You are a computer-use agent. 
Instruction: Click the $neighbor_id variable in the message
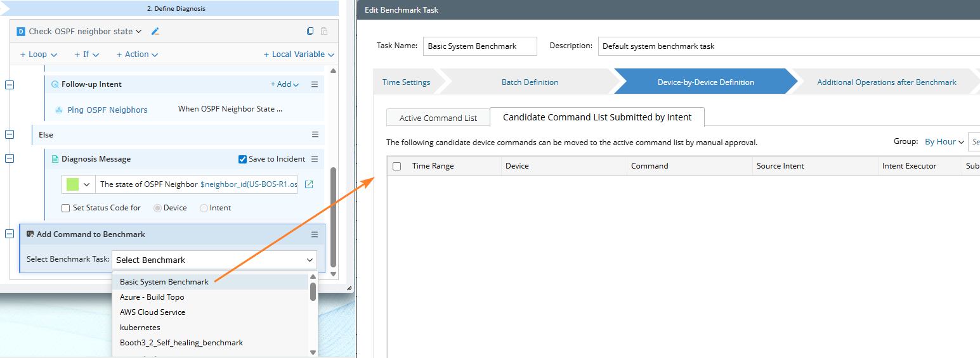[x=249, y=184]
